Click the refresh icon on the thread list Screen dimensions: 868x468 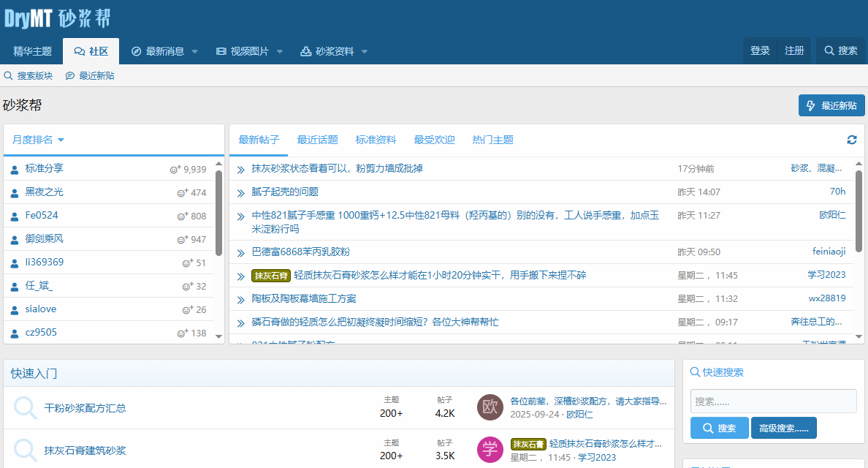click(851, 140)
